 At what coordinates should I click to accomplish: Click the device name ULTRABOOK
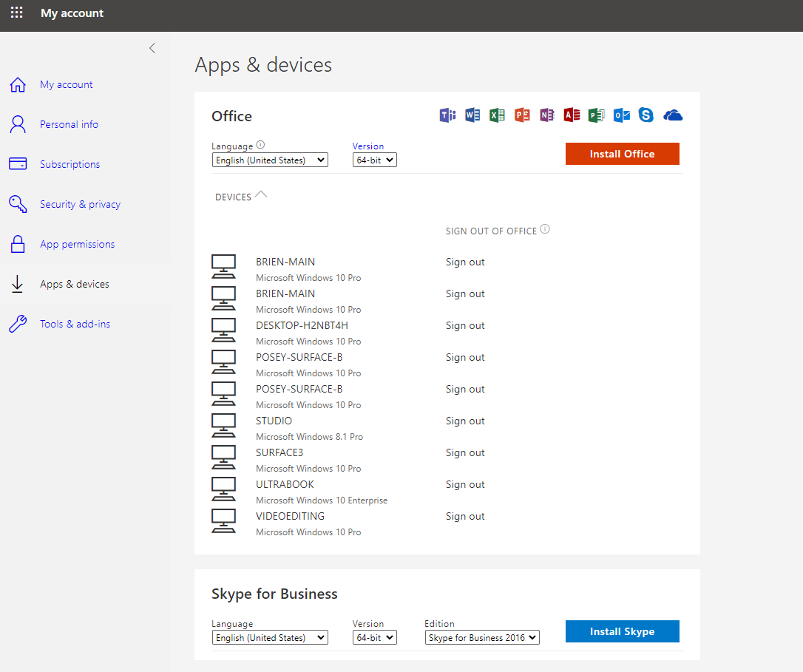285,484
